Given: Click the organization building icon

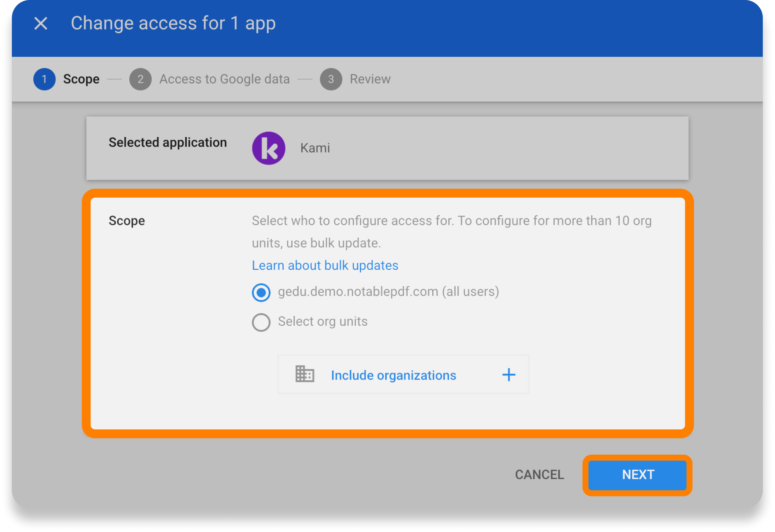Looking at the screenshot, I should coord(305,374).
